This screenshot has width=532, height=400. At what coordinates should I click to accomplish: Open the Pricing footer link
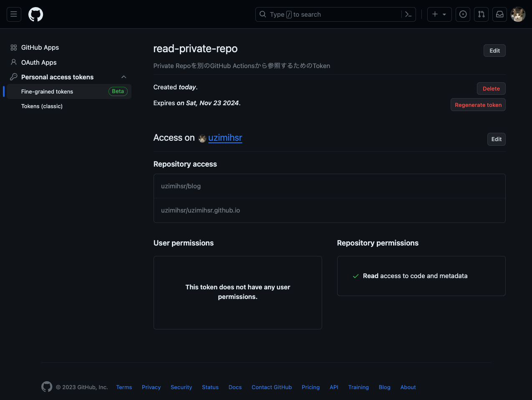coord(310,387)
